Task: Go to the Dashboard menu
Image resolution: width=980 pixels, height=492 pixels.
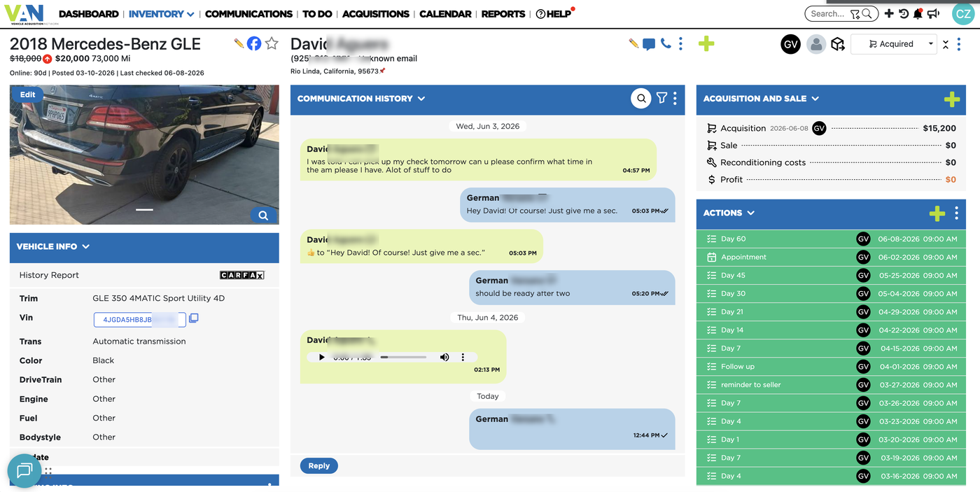Action: [89, 13]
